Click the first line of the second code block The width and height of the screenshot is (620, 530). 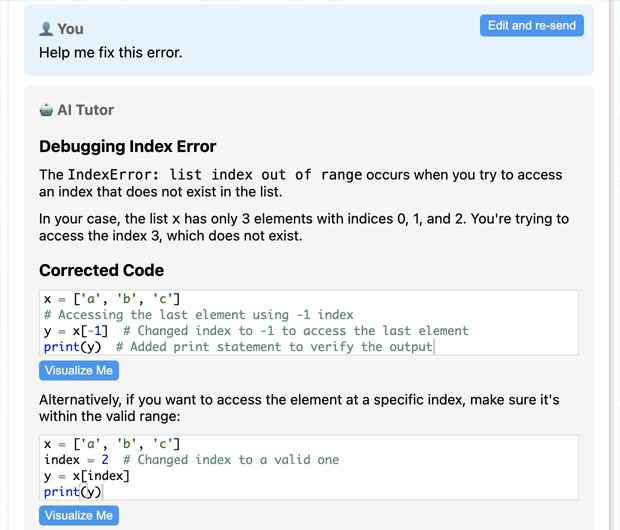point(112,444)
